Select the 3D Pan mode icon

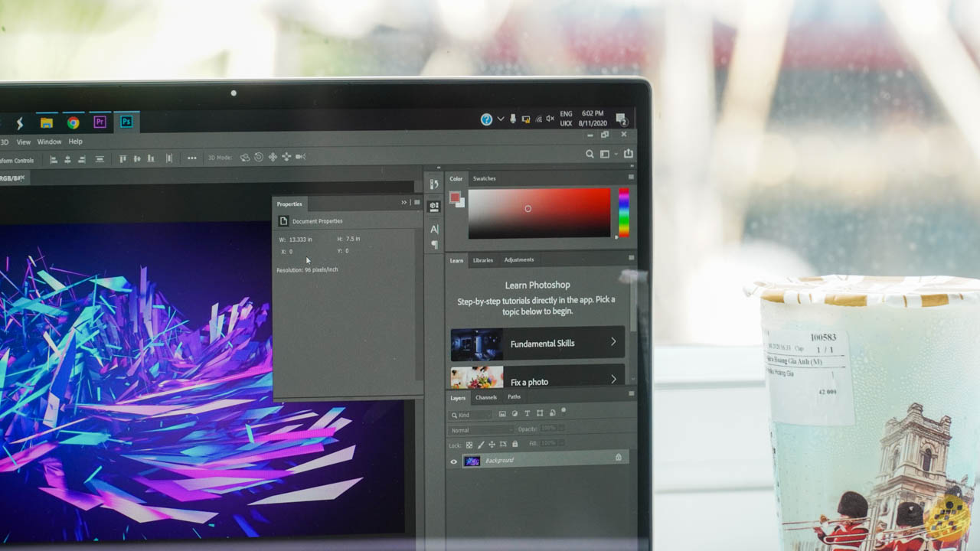pyautogui.click(x=273, y=157)
